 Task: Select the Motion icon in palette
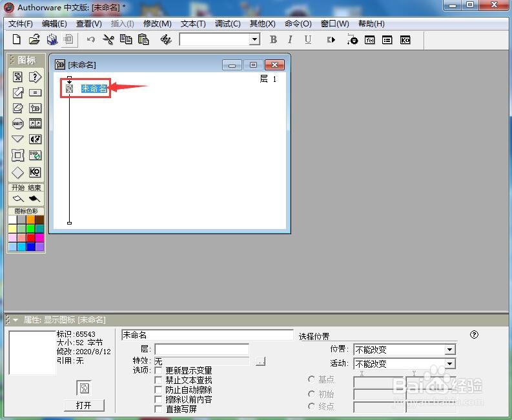click(x=17, y=93)
